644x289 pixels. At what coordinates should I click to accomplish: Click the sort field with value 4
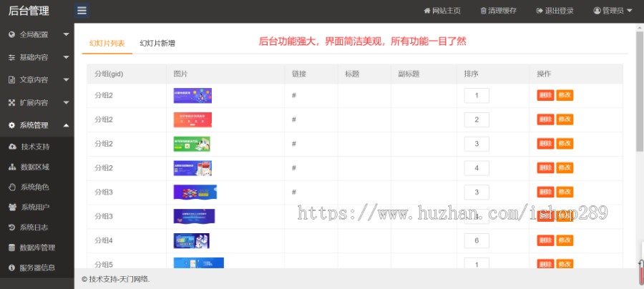pyautogui.click(x=477, y=168)
